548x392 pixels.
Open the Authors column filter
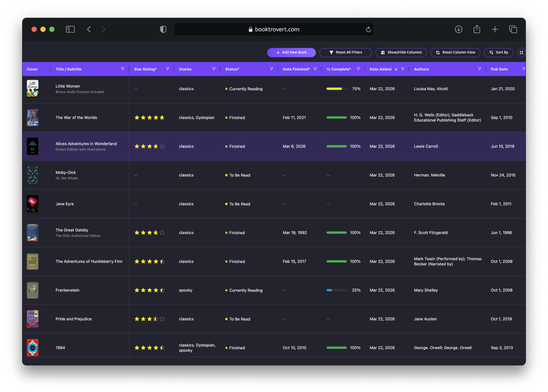click(x=479, y=69)
